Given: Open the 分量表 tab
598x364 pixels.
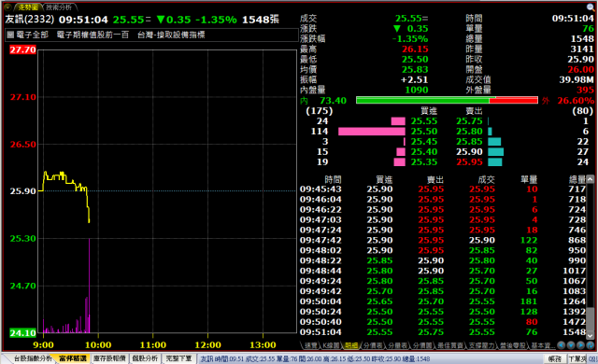Looking at the screenshot, I should 397,345.
